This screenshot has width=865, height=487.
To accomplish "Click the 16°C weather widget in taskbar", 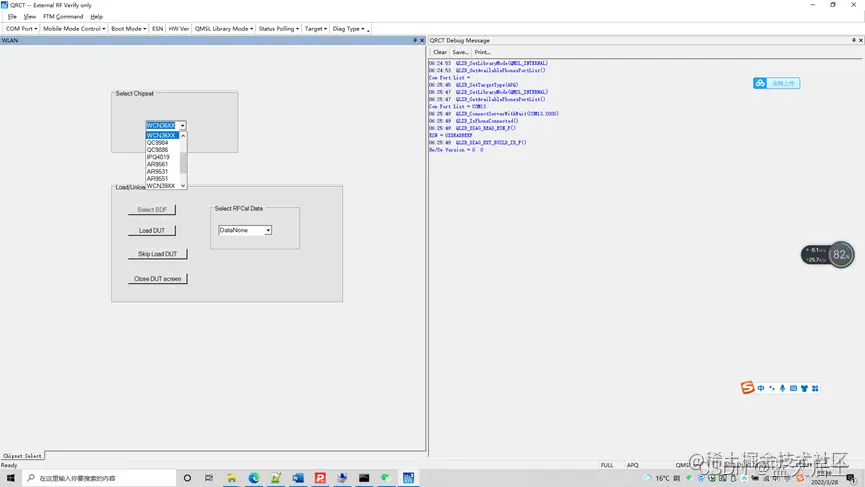I will pos(656,478).
